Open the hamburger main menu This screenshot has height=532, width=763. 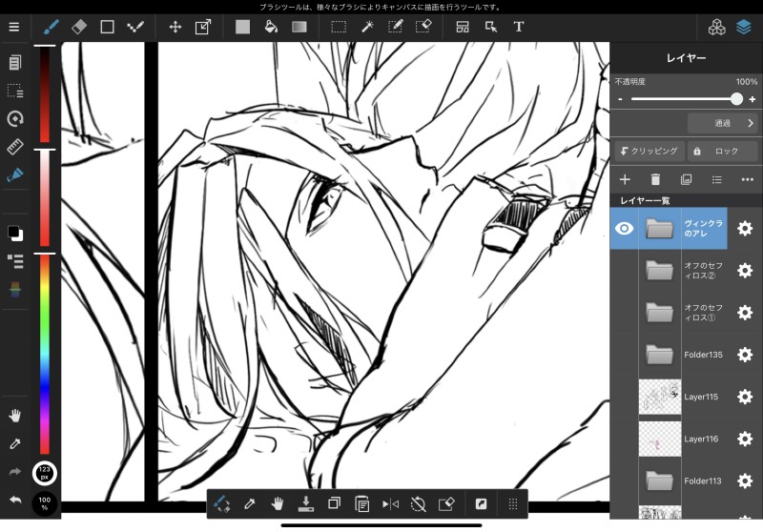[14, 27]
